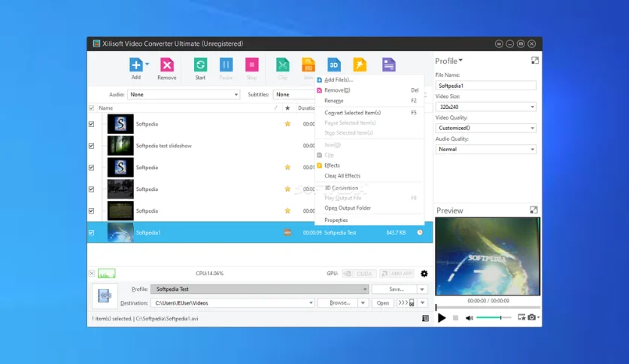Uncheck the fourth Softpedia item checkbox

[92, 190]
